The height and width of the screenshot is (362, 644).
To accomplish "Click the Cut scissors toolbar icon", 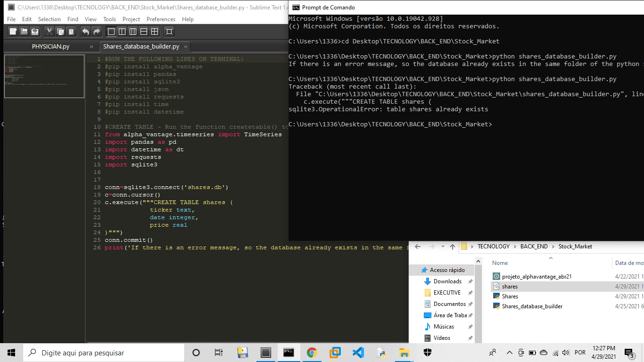I will [50, 32].
